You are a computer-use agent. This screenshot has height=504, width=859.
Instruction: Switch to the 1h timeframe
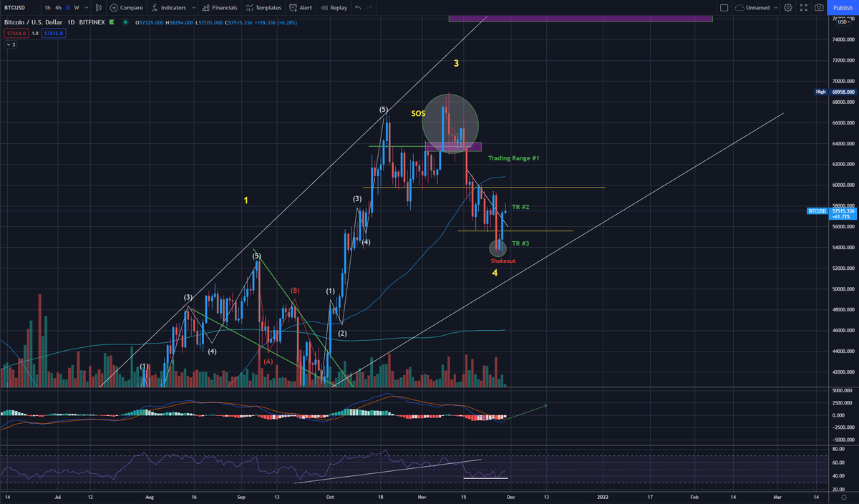[47, 7]
